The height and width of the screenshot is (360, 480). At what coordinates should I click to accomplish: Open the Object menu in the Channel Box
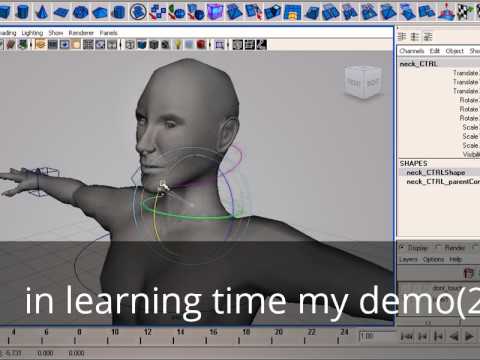(x=455, y=51)
